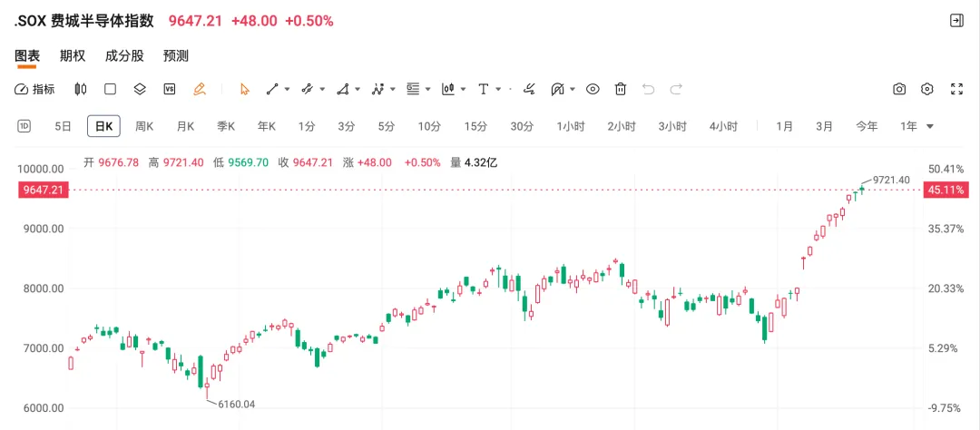
Task: Click the collapse panel icon at top right
Action: tap(956, 20)
